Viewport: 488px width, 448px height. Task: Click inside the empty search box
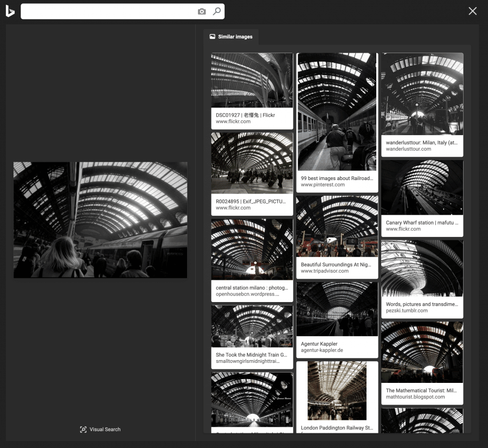[108, 11]
